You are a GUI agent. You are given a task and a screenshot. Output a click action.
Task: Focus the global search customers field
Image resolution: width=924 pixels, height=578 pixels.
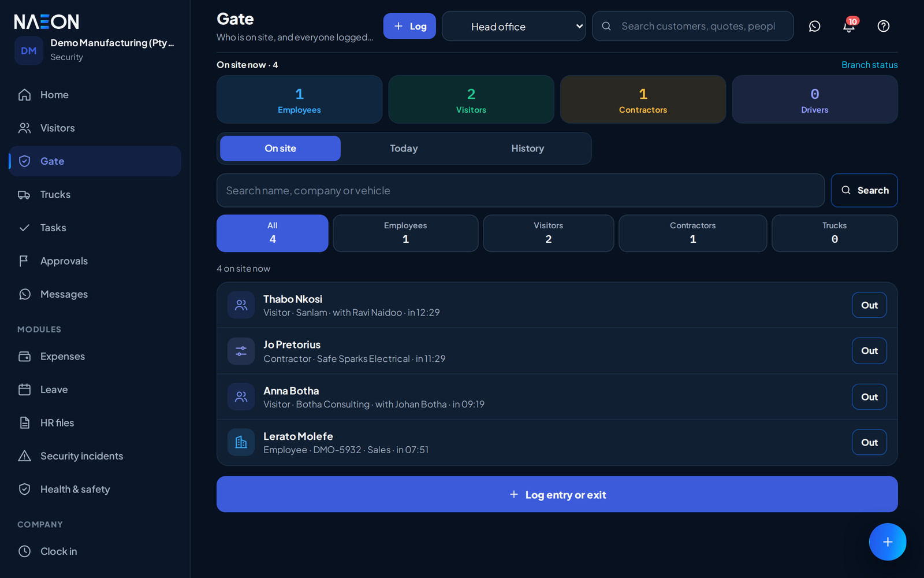pyautogui.click(x=693, y=26)
